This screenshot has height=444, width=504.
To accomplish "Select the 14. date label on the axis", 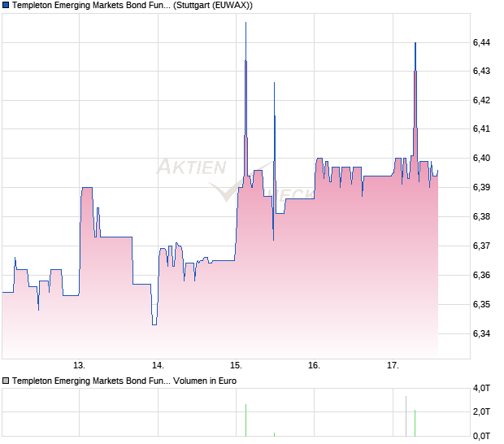I will pyautogui.click(x=158, y=365).
